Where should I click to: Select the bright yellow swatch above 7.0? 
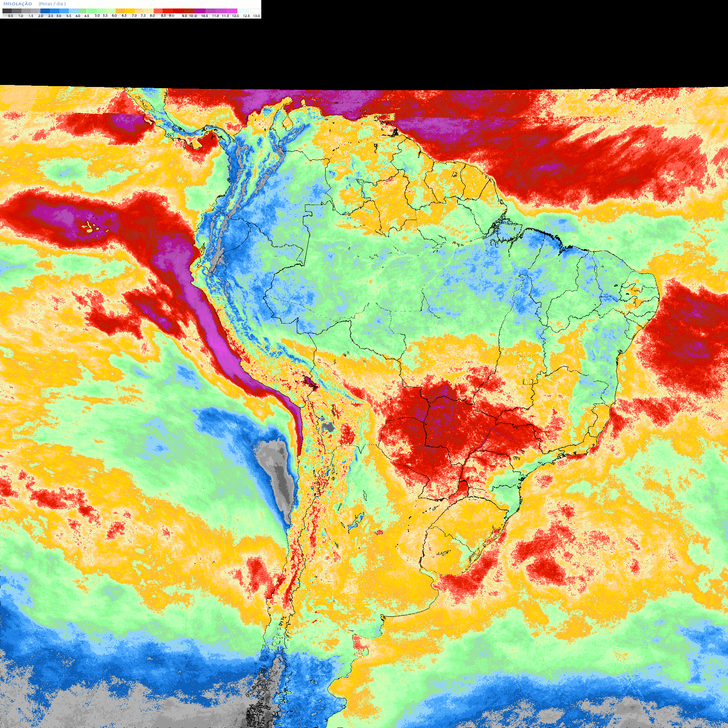130,11
